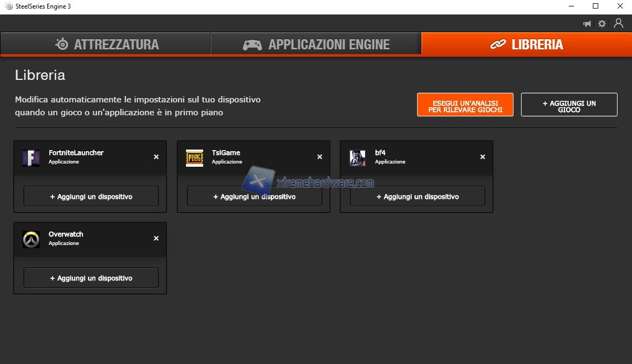Open the Applicazioni Engine tab
The width and height of the screenshot is (632, 364).
[x=316, y=44]
